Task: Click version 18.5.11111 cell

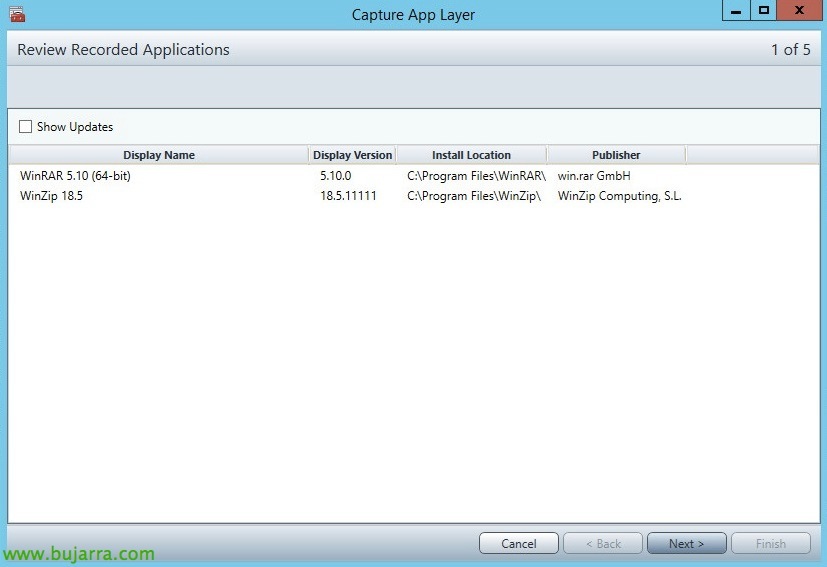Action: 348,196
